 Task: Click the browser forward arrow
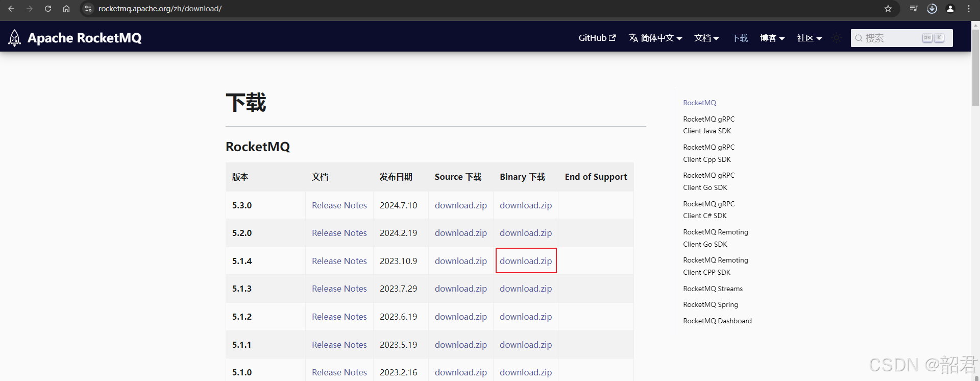click(30, 9)
